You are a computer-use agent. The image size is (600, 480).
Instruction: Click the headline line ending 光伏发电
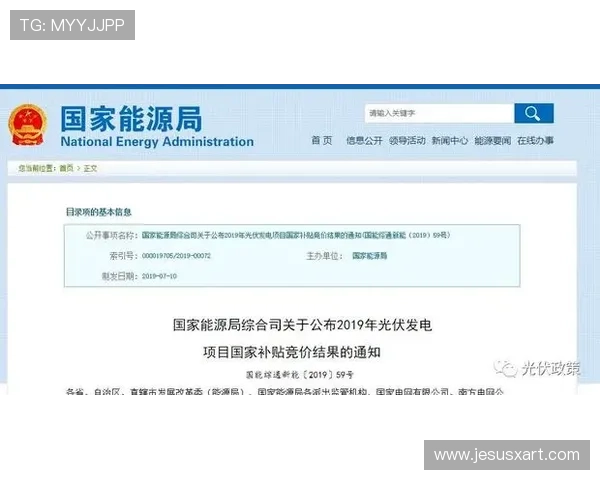[302, 325]
